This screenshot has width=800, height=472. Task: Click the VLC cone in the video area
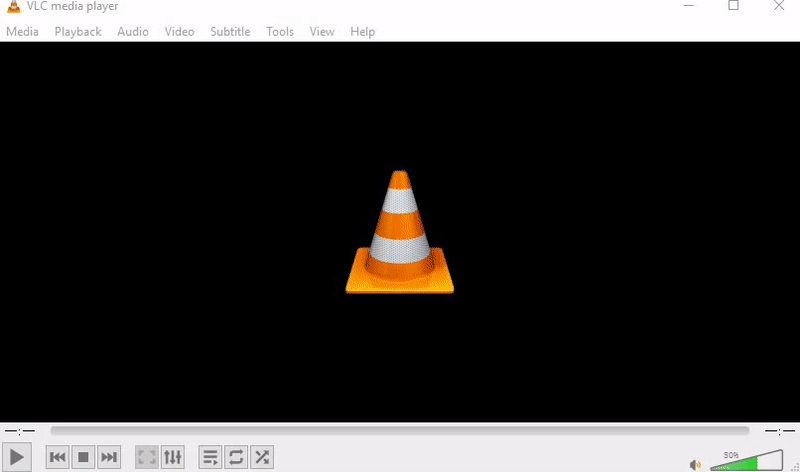point(399,232)
